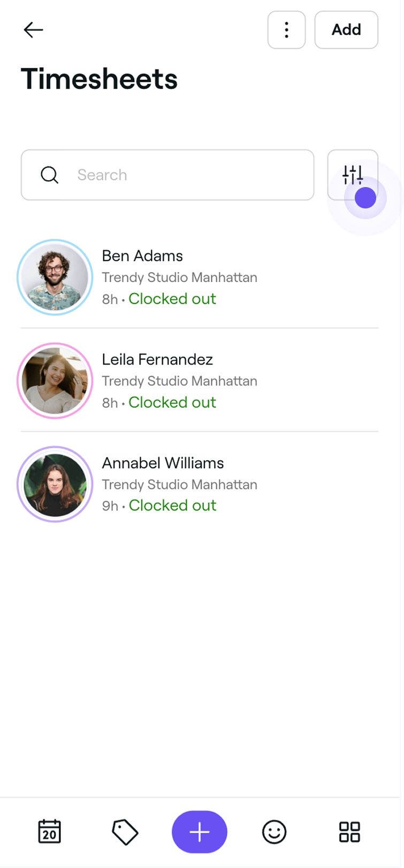Focus the Search input field
This screenshot has height=868, width=404.
tap(182, 175)
